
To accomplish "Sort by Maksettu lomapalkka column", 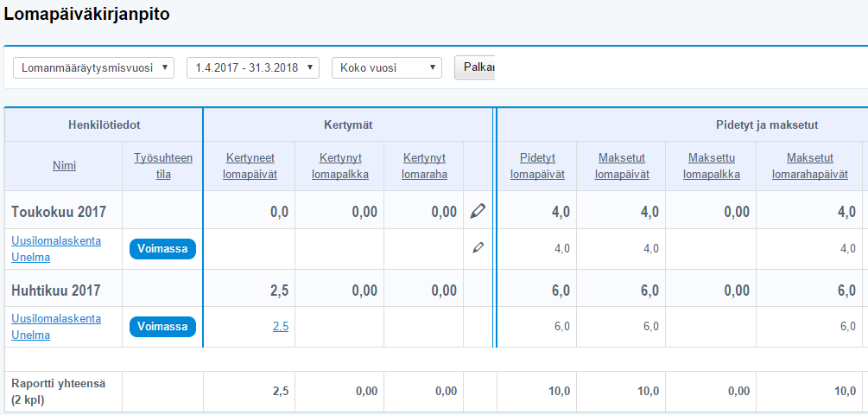I will 712,165.
